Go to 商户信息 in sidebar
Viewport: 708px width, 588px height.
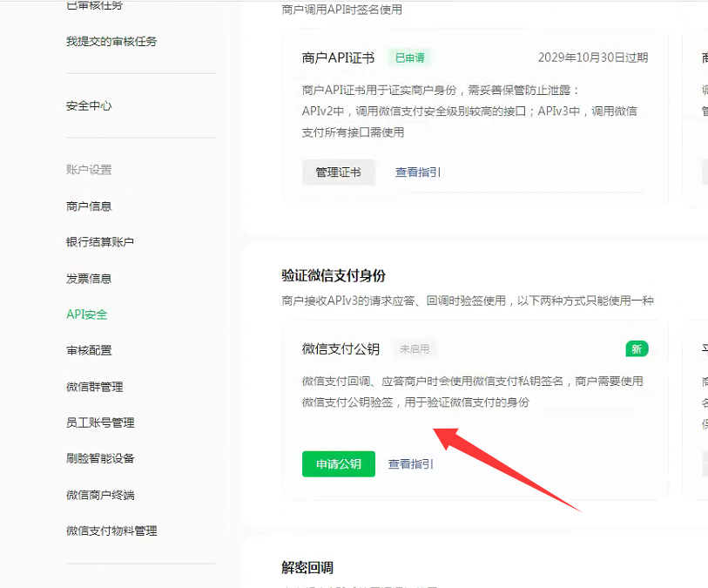click(89, 206)
